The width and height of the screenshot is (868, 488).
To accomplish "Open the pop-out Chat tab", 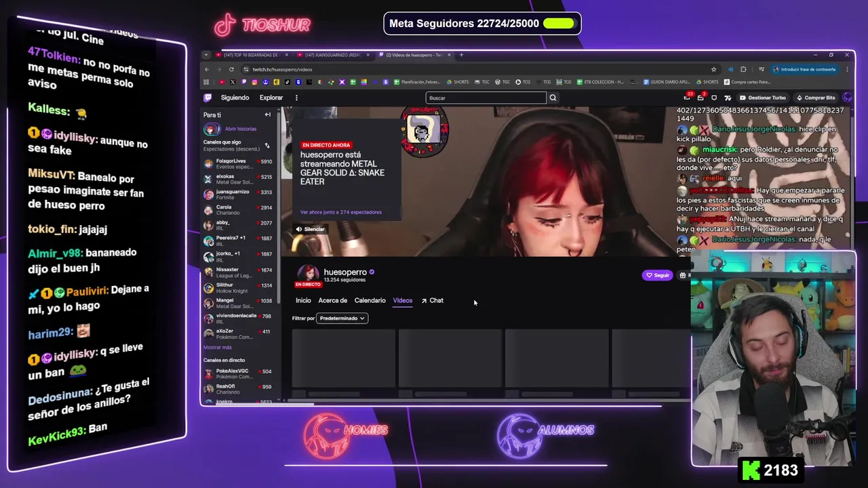I will pos(432,300).
